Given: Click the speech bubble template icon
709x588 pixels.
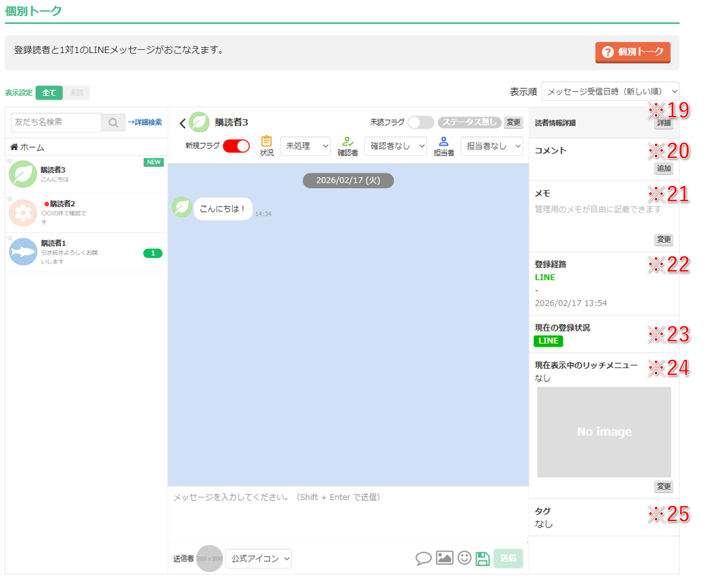Looking at the screenshot, I should (x=423, y=558).
